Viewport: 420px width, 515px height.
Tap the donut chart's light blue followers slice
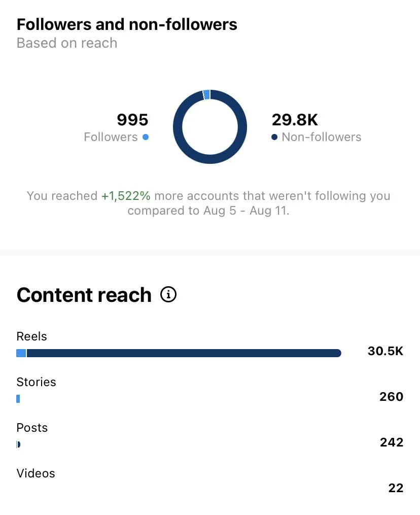pyautogui.click(x=206, y=94)
